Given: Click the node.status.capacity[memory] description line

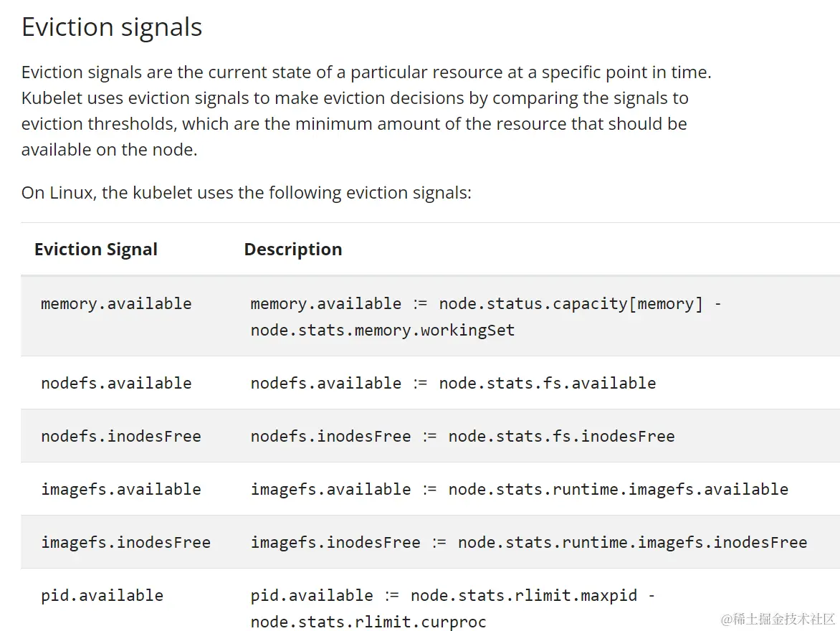Looking at the screenshot, I should coord(486,303).
